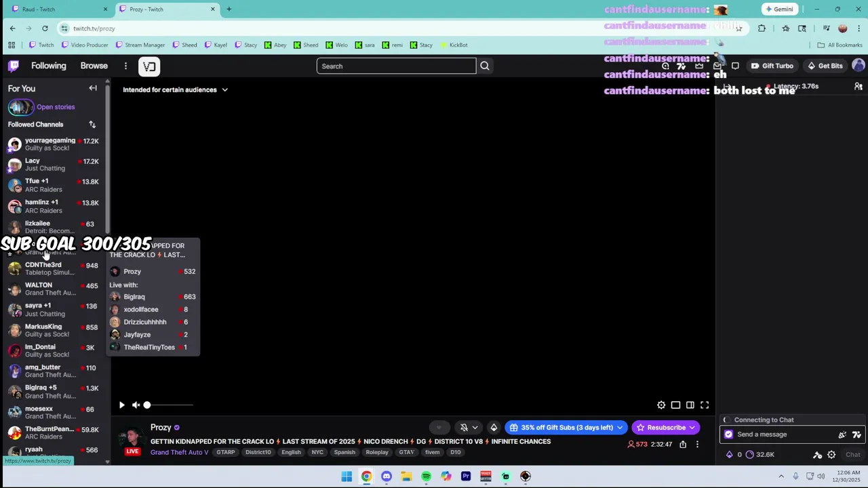This screenshot has width=868, height=488.
Task: Open the Following page
Action: click(x=49, y=66)
